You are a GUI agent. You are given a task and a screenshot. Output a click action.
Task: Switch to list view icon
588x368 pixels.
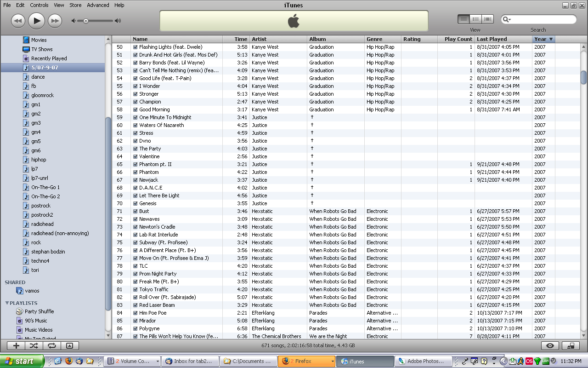click(464, 19)
